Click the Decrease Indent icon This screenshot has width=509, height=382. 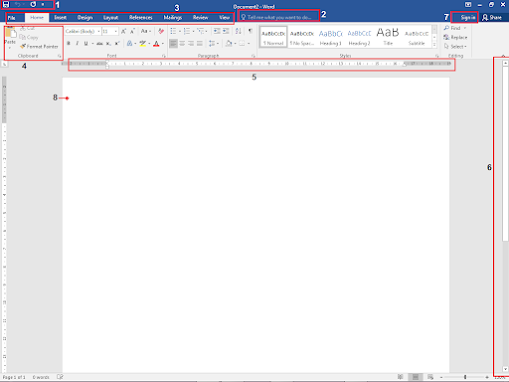[x=217, y=31]
